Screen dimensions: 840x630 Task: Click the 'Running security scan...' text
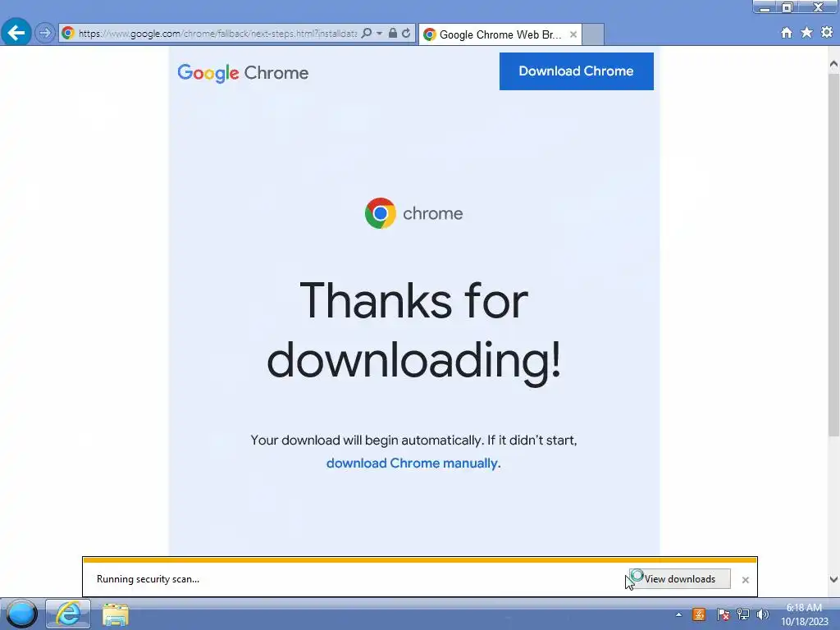pyautogui.click(x=148, y=579)
